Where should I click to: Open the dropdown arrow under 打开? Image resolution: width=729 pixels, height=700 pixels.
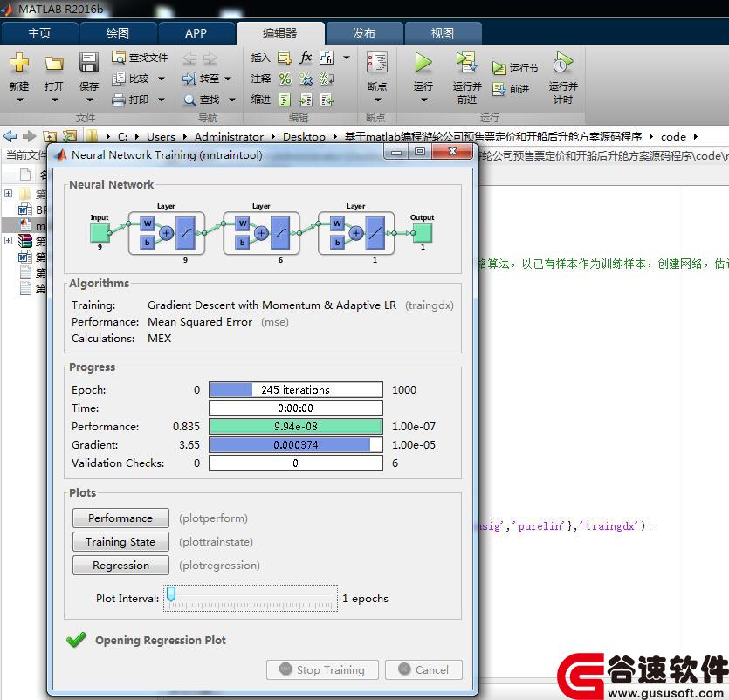[54, 100]
